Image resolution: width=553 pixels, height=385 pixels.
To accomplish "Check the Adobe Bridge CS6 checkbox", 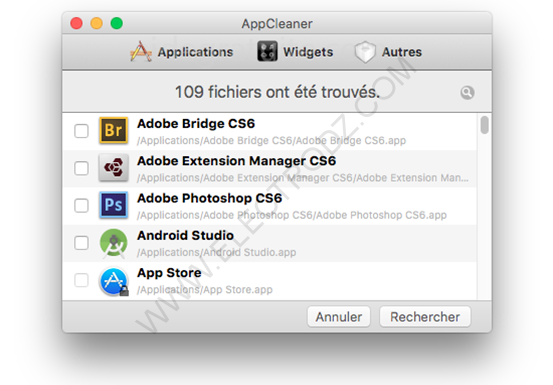I will (x=81, y=131).
